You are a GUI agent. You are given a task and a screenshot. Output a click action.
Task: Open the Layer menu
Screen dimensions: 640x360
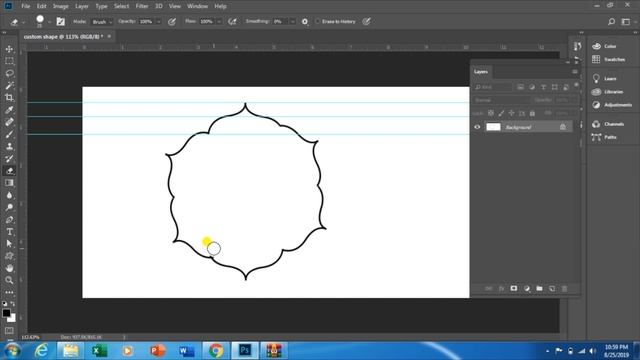tap(82, 6)
